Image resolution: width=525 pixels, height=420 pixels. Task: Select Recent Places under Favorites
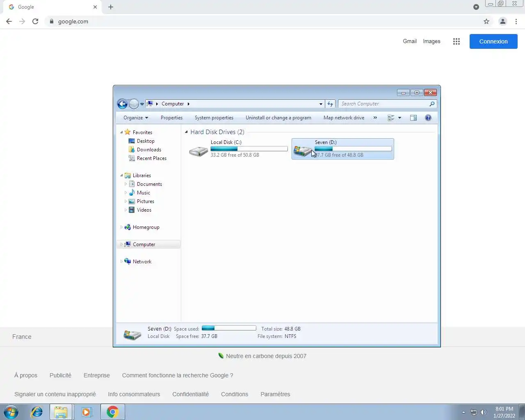tap(151, 158)
